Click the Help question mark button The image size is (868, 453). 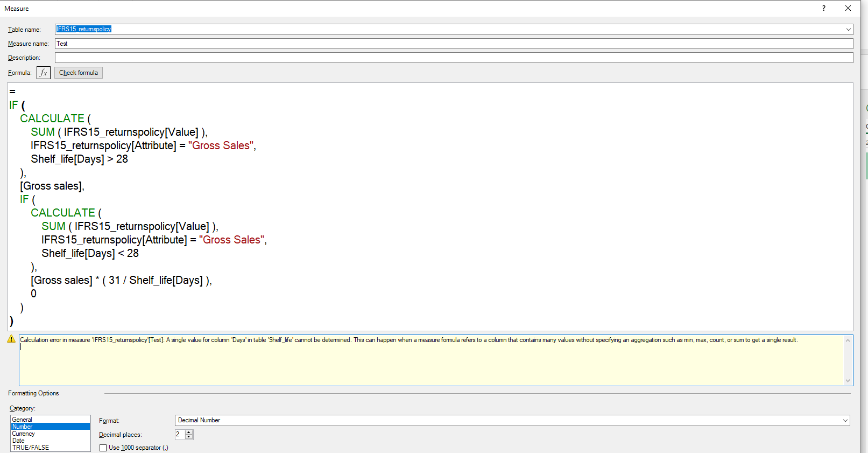(x=824, y=8)
